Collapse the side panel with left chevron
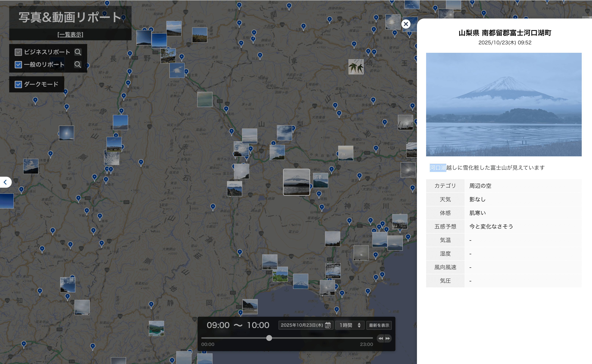Image resolution: width=592 pixels, height=364 pixels. point(5,182)
